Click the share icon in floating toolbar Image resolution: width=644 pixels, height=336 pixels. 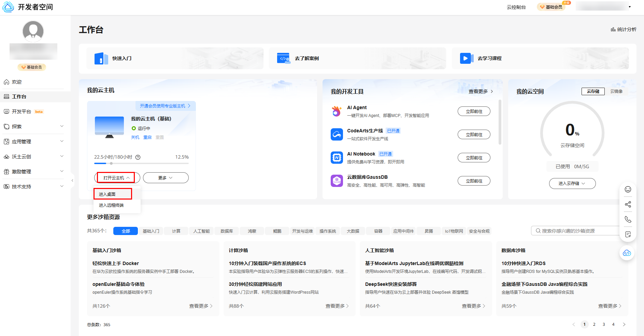tap(628, 204)
